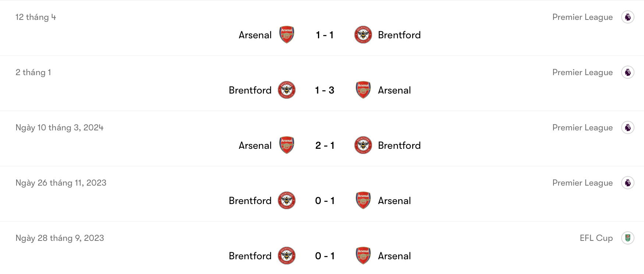
Task: Click the Brentford bee logo in the first row
Action: [363, 35]
